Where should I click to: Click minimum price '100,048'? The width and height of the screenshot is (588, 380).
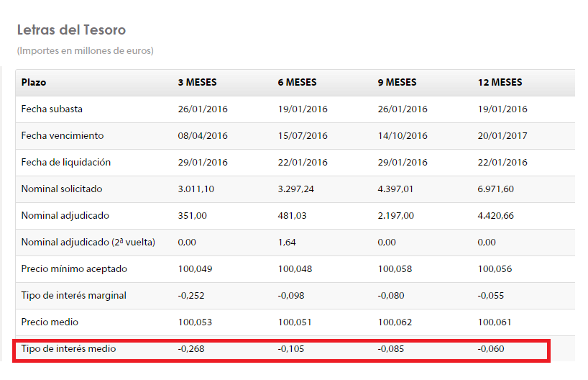(295, 269)
